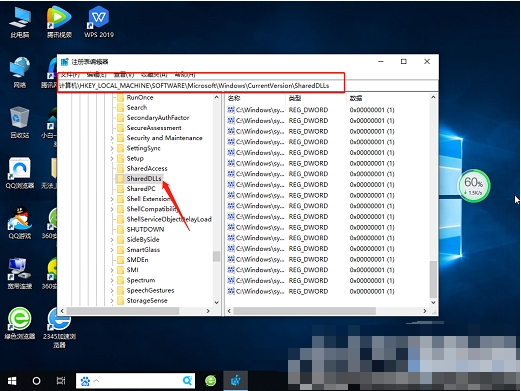
Task: Sort values by the 数据 column header
Action: [x=387, y=98]
